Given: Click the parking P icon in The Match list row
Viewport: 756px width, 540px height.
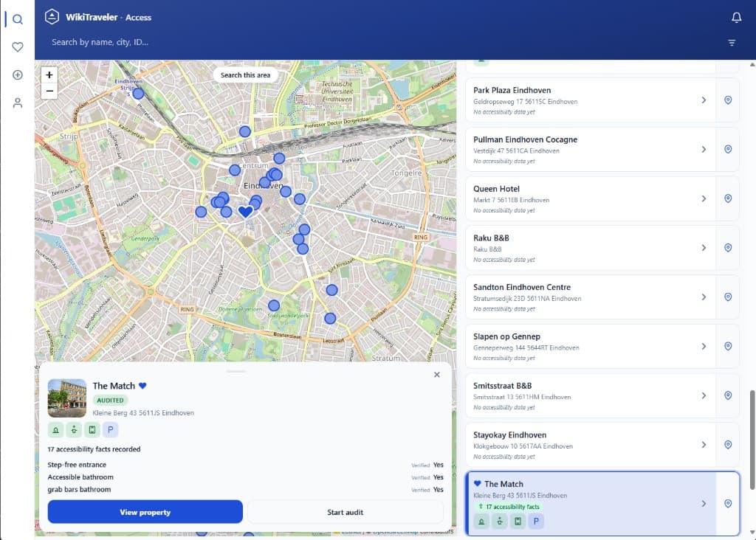Looking at the screenshot, I should (536, 522).
